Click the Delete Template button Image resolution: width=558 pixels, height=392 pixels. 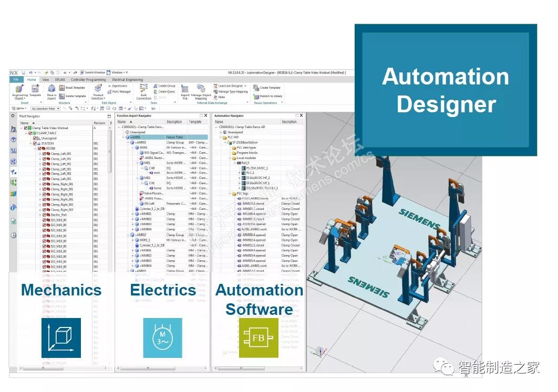click(73, 96)
